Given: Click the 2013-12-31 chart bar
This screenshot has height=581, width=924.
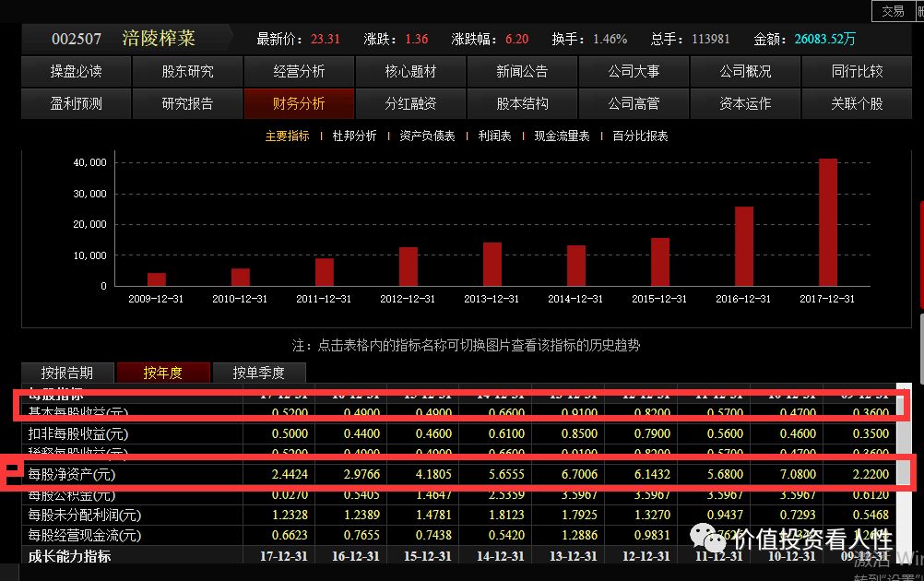Looking at the screenshot, I should tap(492, 264).
